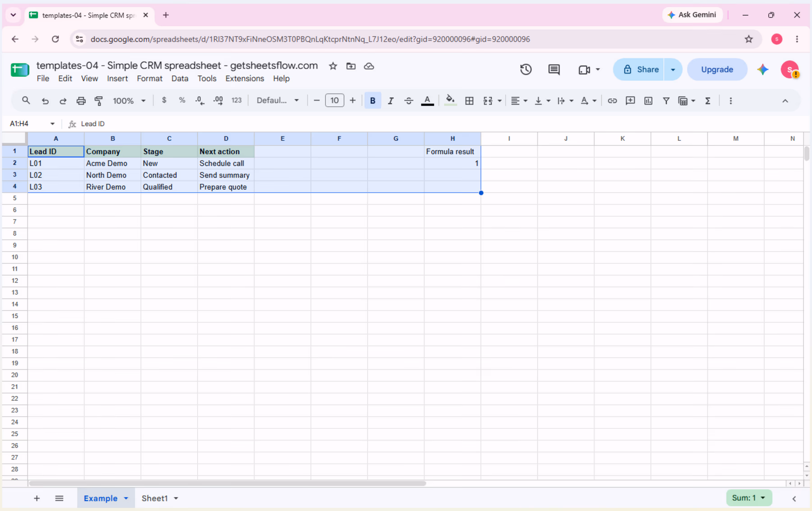The height and width of the screenshot is (511, 812).
Task: Open the search menus magnifier tool
Action: [x=26, y=101]
